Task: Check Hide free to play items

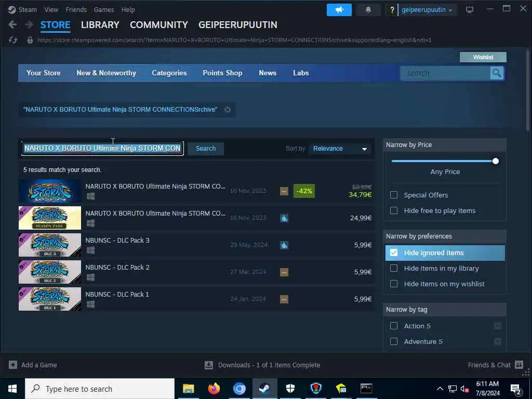Action: tap(394, 211)
